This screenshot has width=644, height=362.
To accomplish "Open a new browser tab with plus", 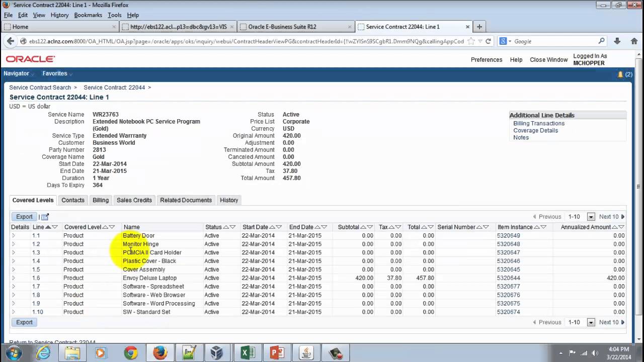I will [x=479, y=27].
